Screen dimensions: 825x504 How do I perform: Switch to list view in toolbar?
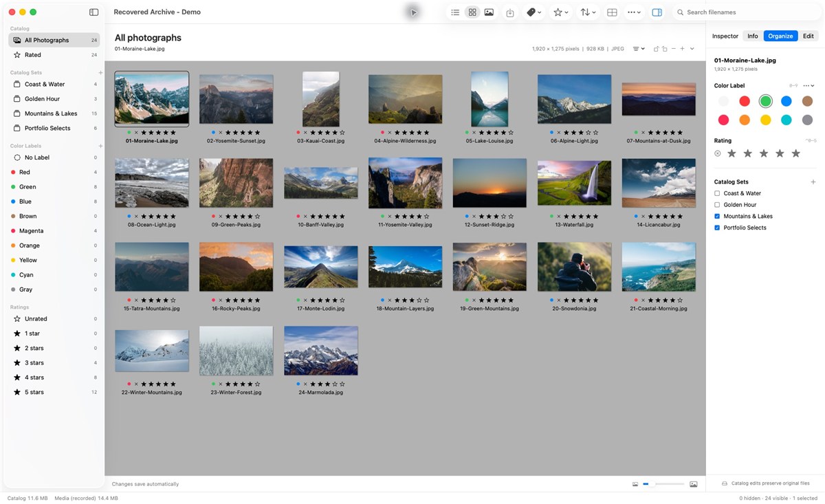455,12
